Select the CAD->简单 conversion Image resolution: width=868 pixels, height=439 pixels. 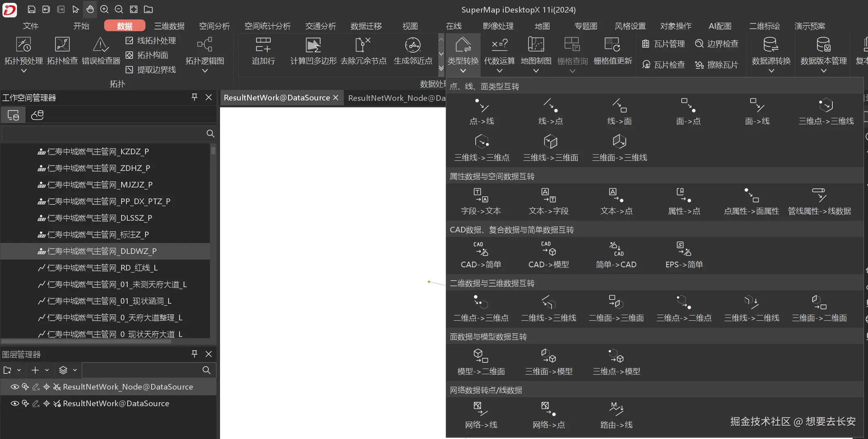481,254
